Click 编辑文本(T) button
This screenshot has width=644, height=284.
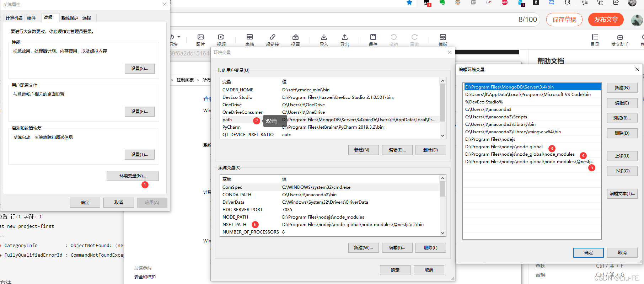click(622, 194)
